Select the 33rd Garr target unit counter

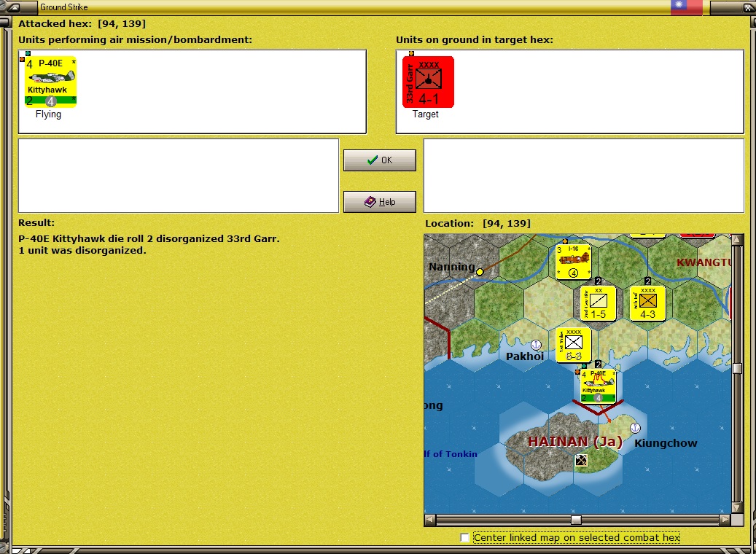tap(428, 82)
